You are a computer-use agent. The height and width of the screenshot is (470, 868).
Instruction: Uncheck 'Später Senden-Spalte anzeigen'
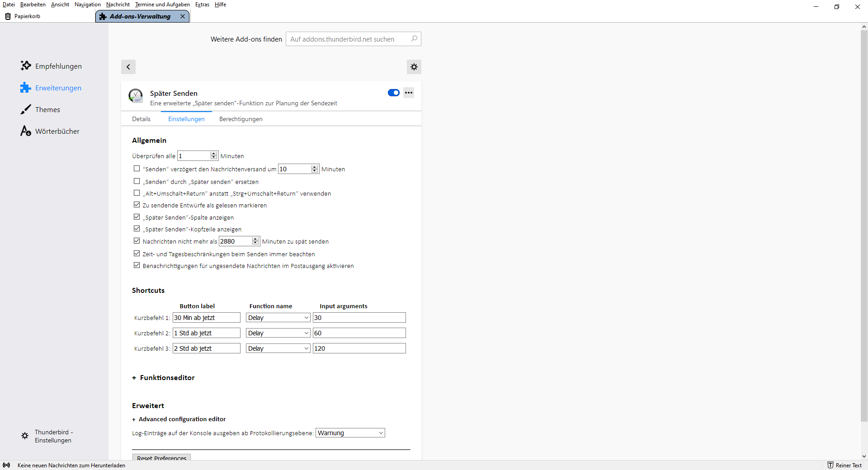[137, 217]
